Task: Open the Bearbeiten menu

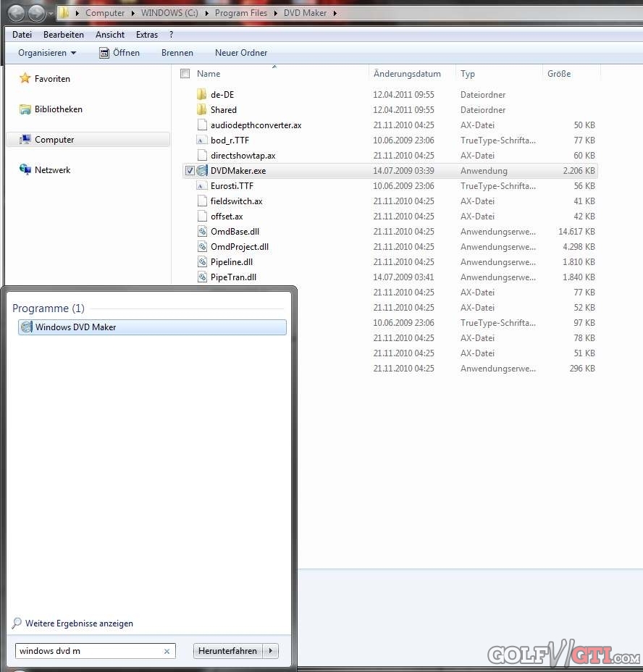Action: [64, 34]
